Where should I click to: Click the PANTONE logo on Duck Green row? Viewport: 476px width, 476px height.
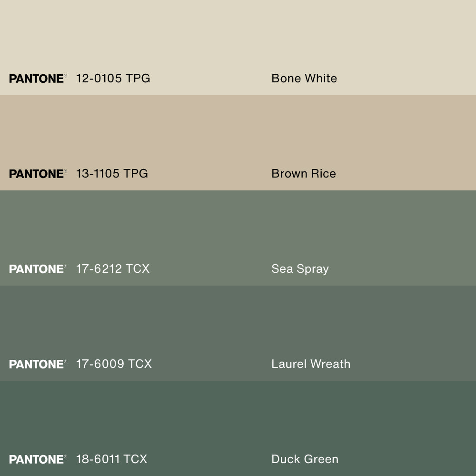(38, 459)
